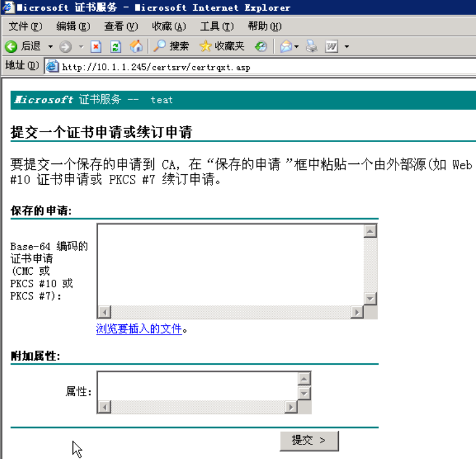Open the 收藏(A) menu
476x459 pixels.
pos(169,26)
